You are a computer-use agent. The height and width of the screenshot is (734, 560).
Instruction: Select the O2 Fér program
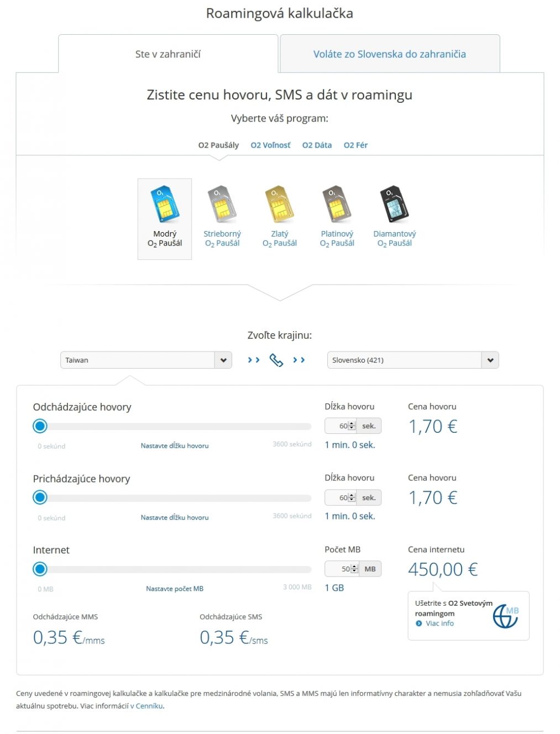pyautogui.click(x=355, y=145)
